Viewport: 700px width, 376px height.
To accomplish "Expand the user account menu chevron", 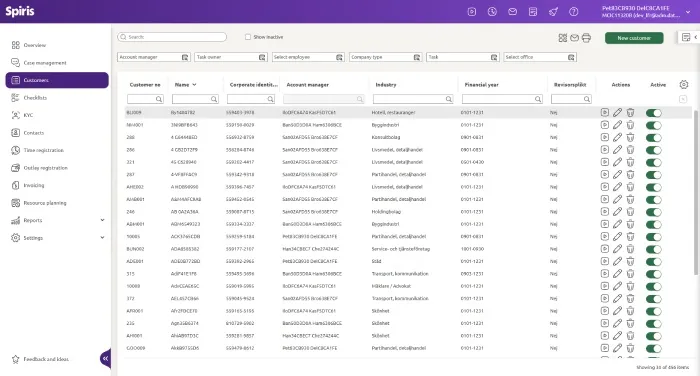I will point(688,12).
